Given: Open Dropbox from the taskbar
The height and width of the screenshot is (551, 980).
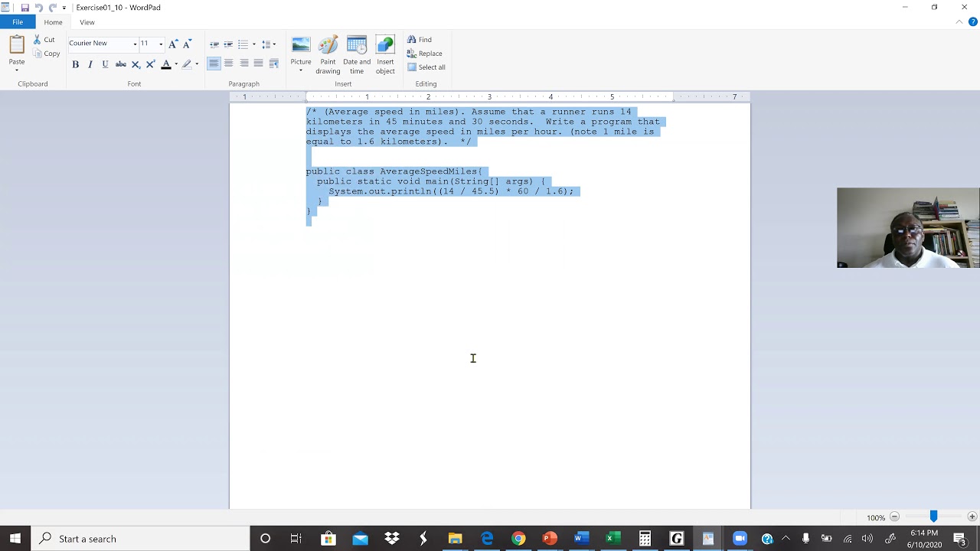Looking at the screenshot, I should coord(392,539).
